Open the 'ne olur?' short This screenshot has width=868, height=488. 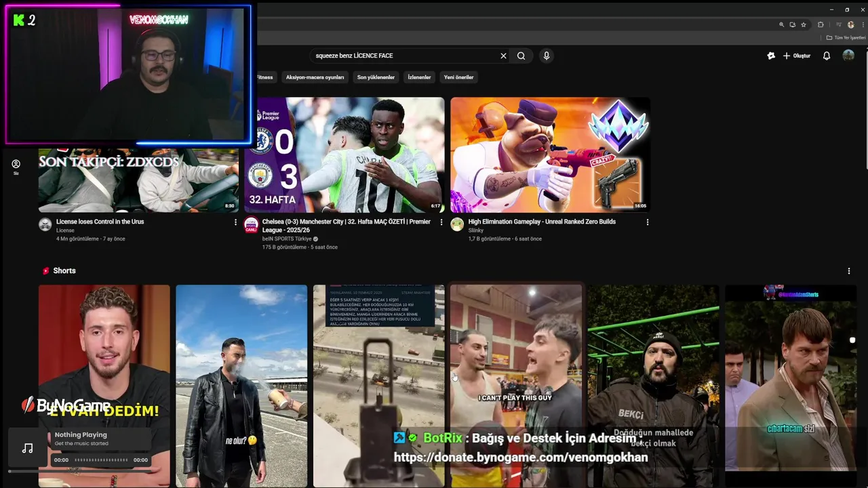[x=241, y=386]
